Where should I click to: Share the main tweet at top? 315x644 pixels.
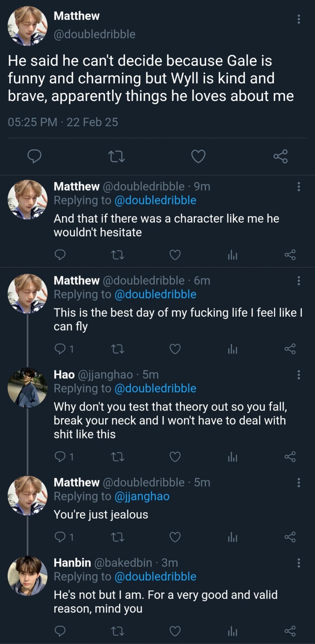point(280,156)
